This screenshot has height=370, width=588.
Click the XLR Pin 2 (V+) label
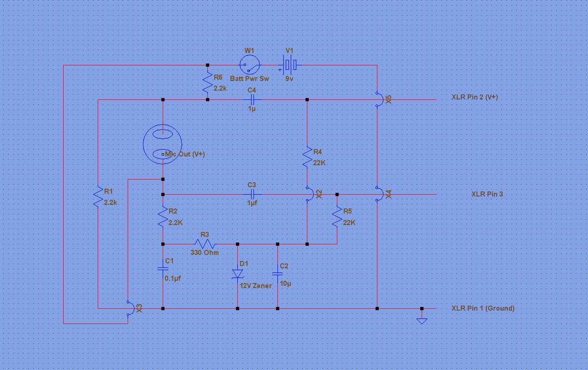click(x=475, y=97)
